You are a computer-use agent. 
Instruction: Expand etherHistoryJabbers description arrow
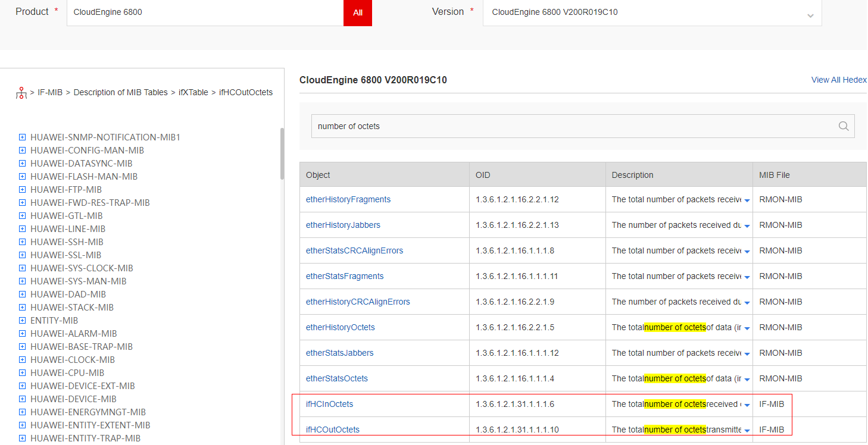pos(747,226)
